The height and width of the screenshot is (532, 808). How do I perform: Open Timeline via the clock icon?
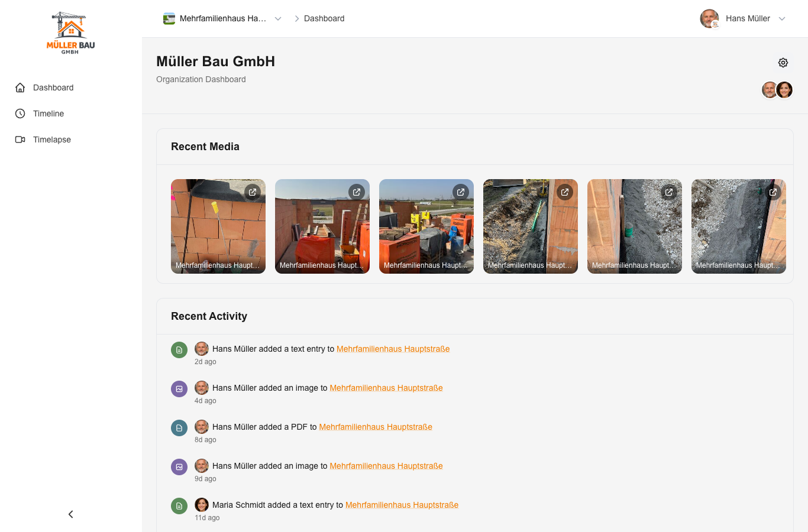tap(20, 113)
